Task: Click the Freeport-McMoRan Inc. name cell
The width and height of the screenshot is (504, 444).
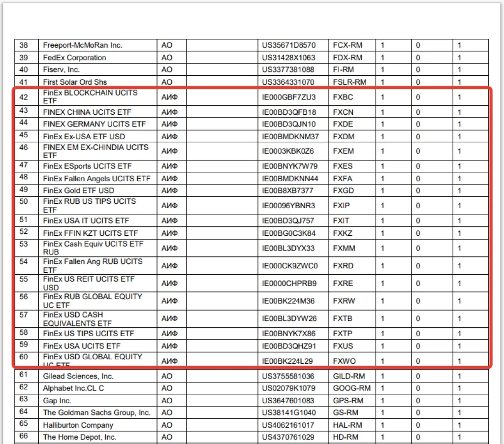Action: point(82,45)
